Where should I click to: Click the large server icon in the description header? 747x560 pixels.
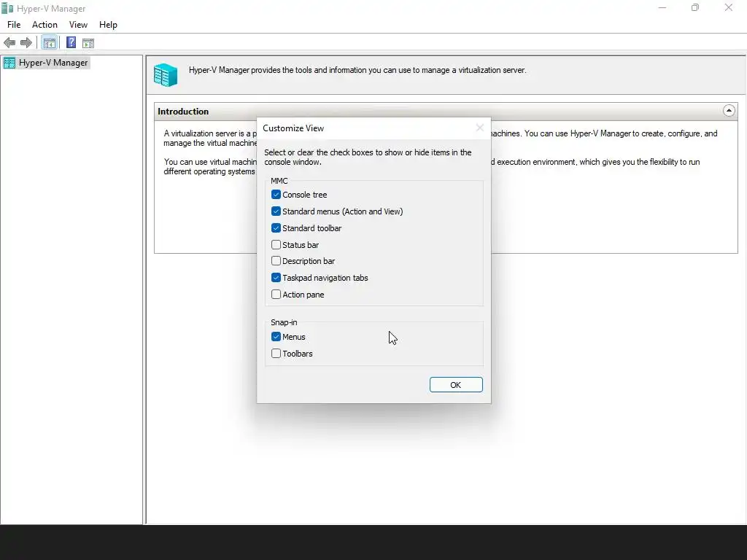(x=166, y=75)
